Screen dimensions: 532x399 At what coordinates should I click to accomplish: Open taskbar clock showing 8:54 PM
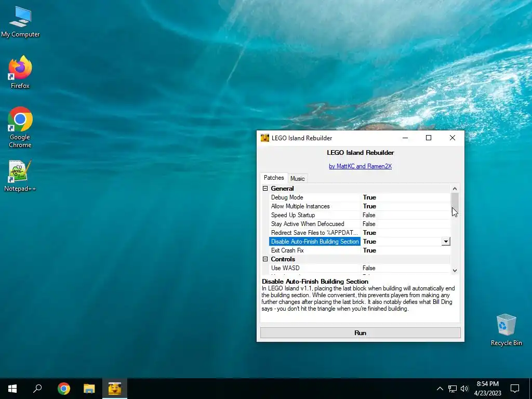pos(487,389)
